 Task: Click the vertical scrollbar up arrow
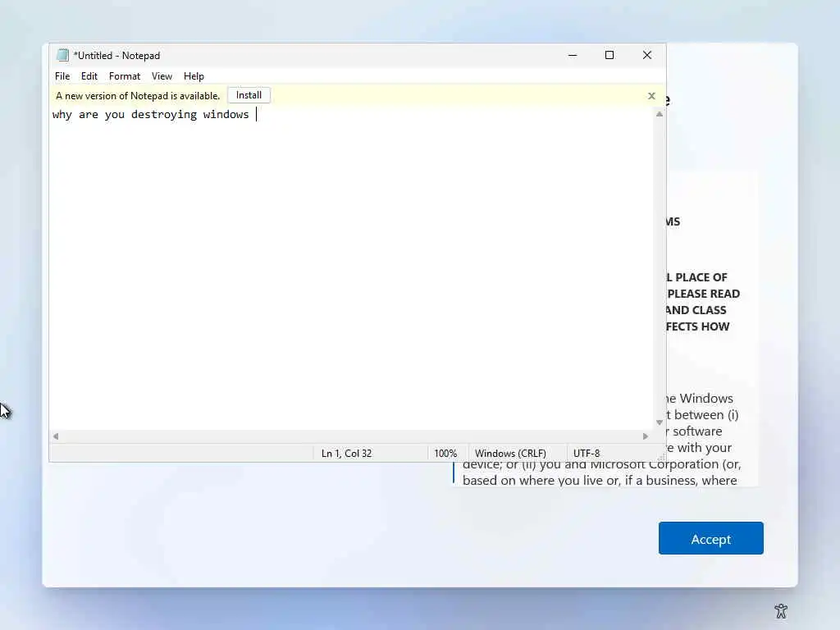pos(660,114)
